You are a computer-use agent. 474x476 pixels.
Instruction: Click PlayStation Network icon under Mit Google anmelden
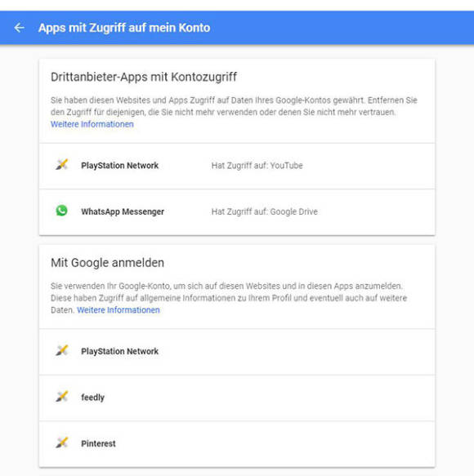coord(61,350)
